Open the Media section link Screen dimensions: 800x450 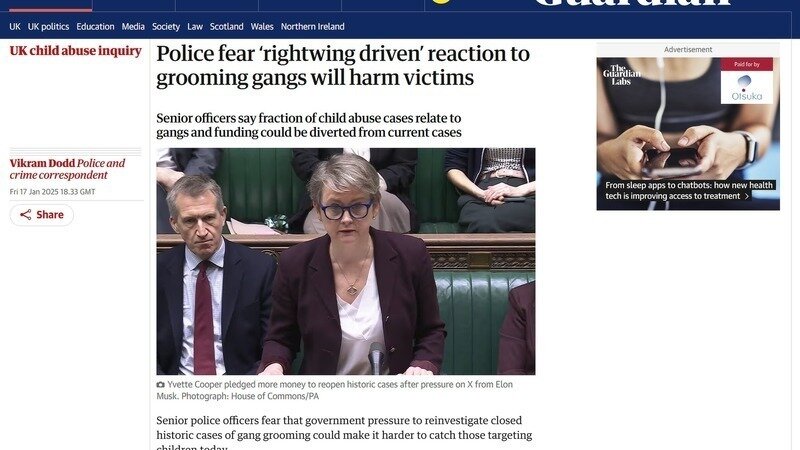tap(133, 27)
